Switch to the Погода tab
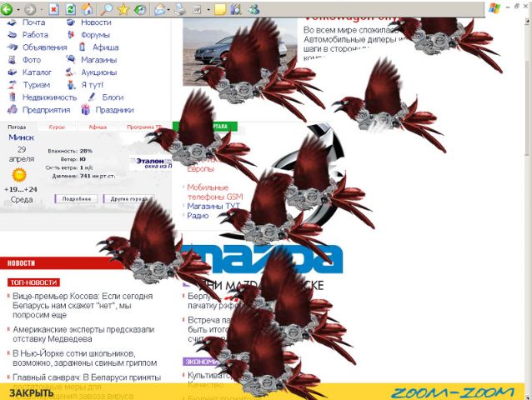532x400 pixels. tap(17, 127)
